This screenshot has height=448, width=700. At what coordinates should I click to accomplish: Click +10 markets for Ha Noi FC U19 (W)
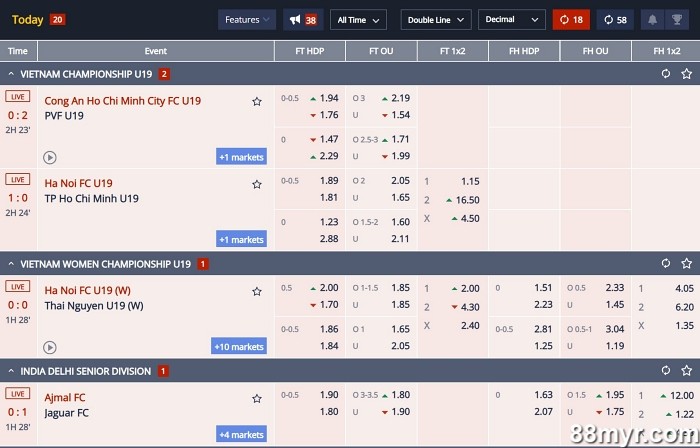point(239,346)
